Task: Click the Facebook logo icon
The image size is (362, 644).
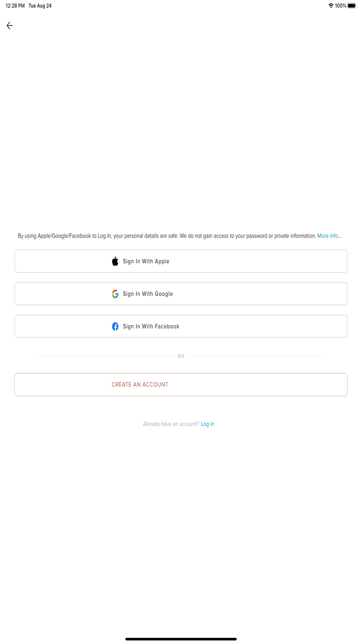Action: point(115,326)
